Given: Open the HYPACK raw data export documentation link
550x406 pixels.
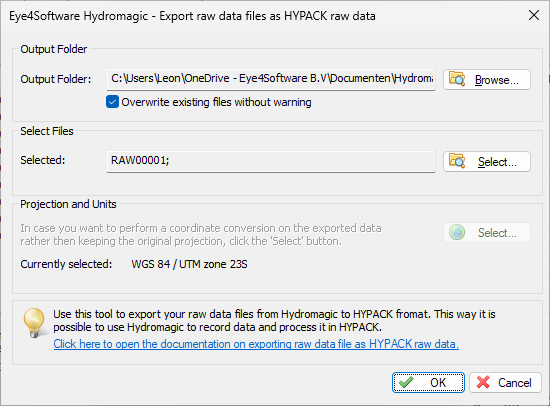Looking at the screenshot, I should (x=256, y=344).
